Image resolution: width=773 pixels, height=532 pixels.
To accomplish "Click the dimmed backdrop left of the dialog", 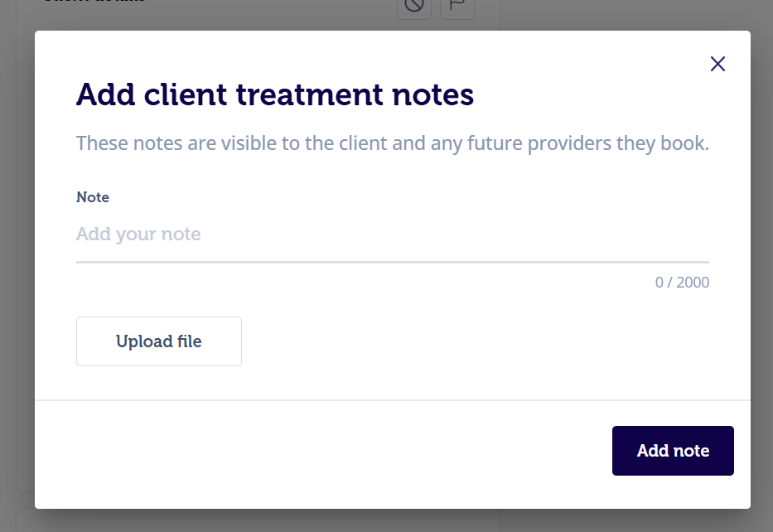I will [17, 266].
